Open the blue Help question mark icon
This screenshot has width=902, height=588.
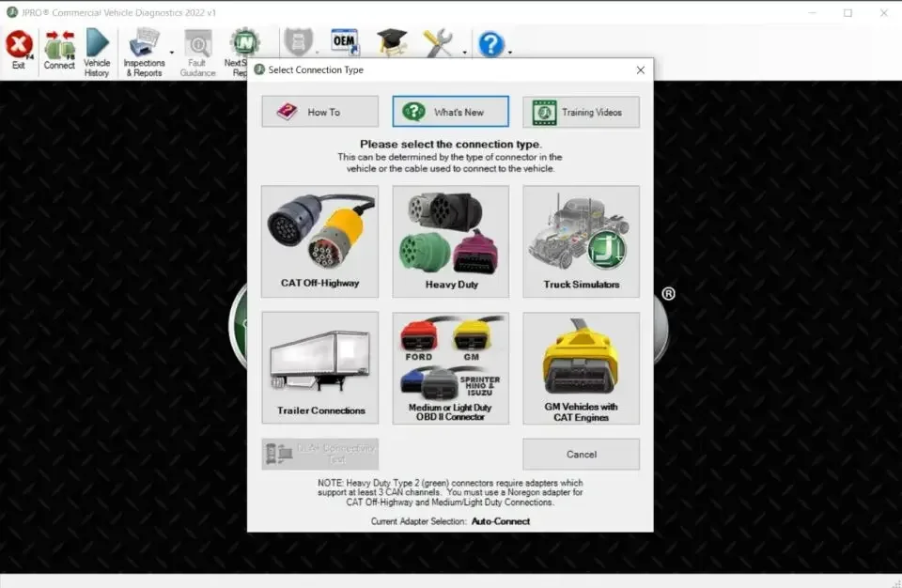pos(490,43)
